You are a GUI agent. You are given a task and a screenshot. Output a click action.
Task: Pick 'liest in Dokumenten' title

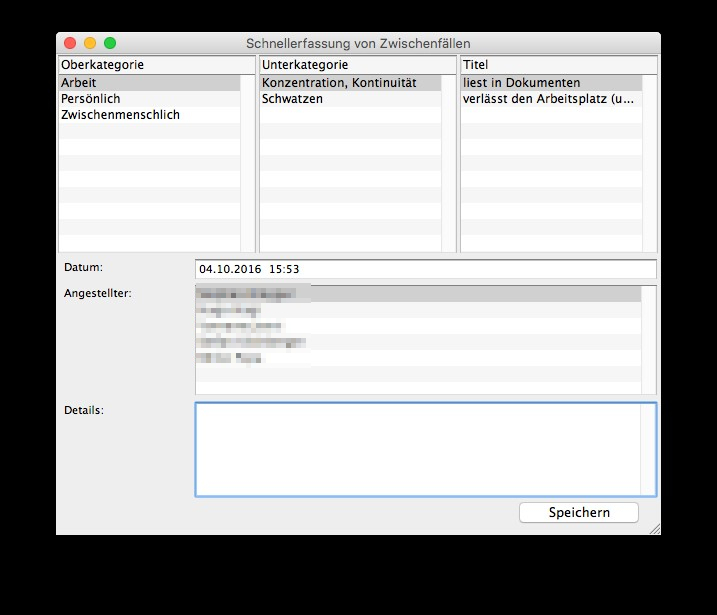[549, 83]
